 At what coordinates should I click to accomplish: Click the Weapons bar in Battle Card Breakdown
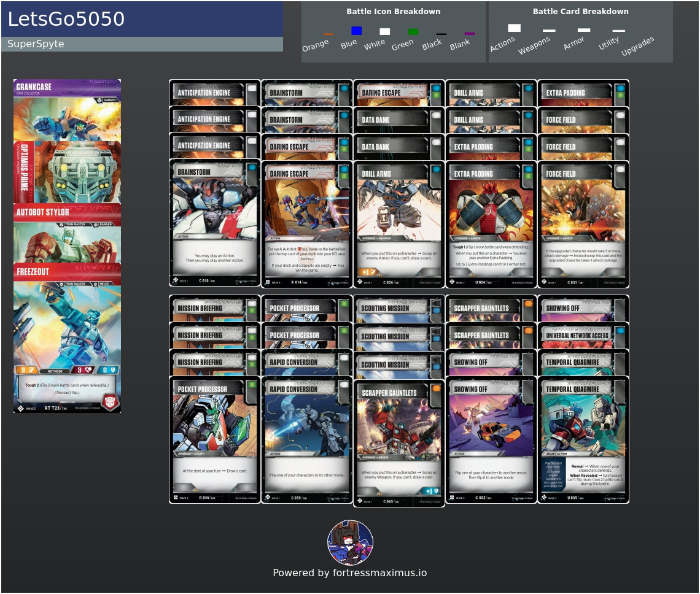pos(549,31)
